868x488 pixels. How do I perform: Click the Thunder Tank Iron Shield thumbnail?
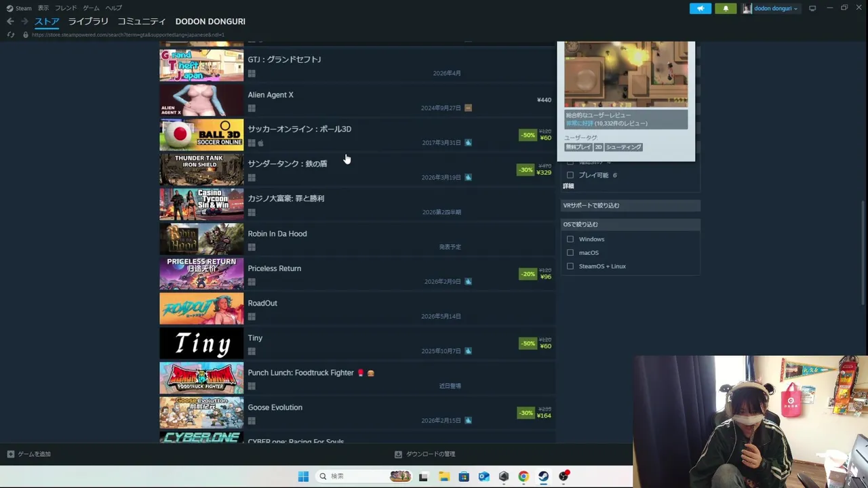201,169
